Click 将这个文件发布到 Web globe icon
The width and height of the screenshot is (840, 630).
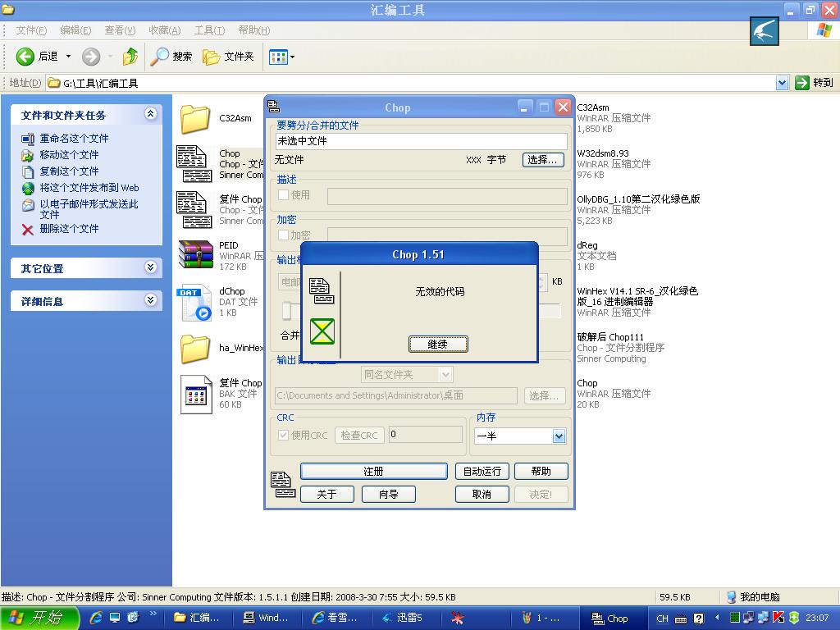(27, 188)
